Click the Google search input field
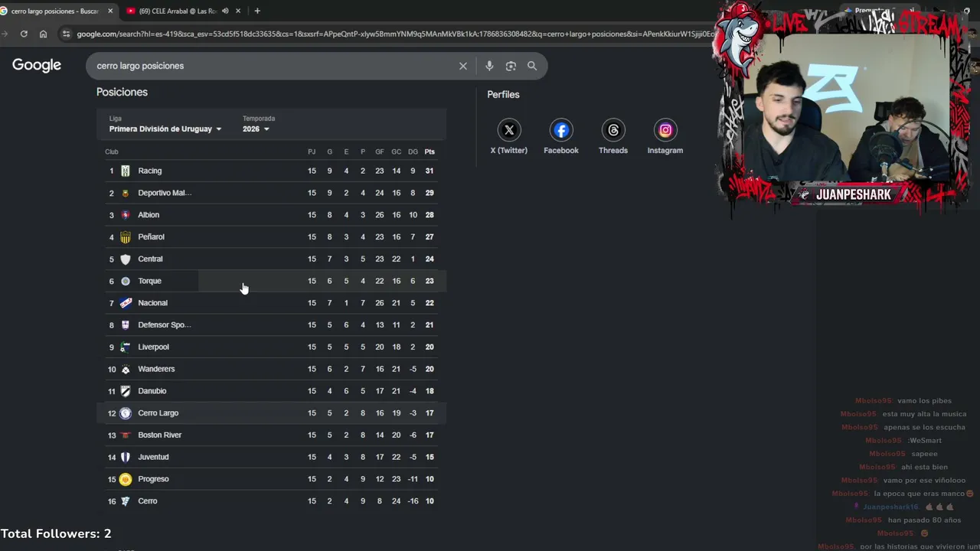 click(x=273, y=66)
